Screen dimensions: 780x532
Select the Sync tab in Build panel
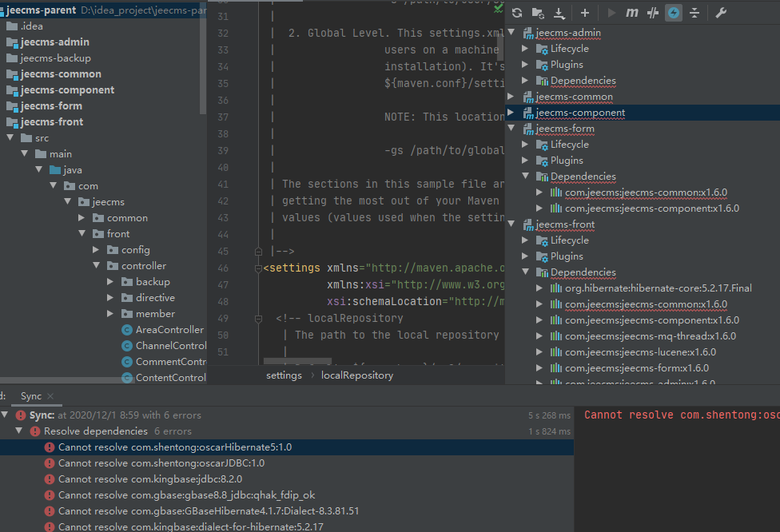click(x=31, y=396)
